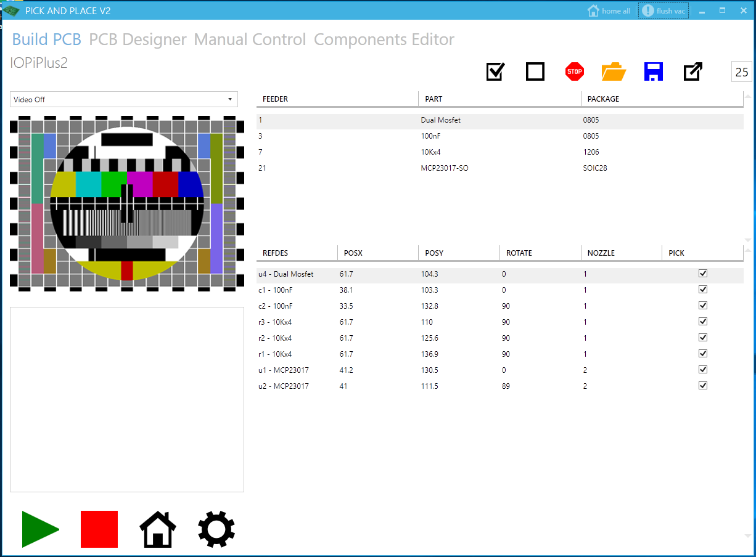Open the Components Editor tab

click(384, 39)
